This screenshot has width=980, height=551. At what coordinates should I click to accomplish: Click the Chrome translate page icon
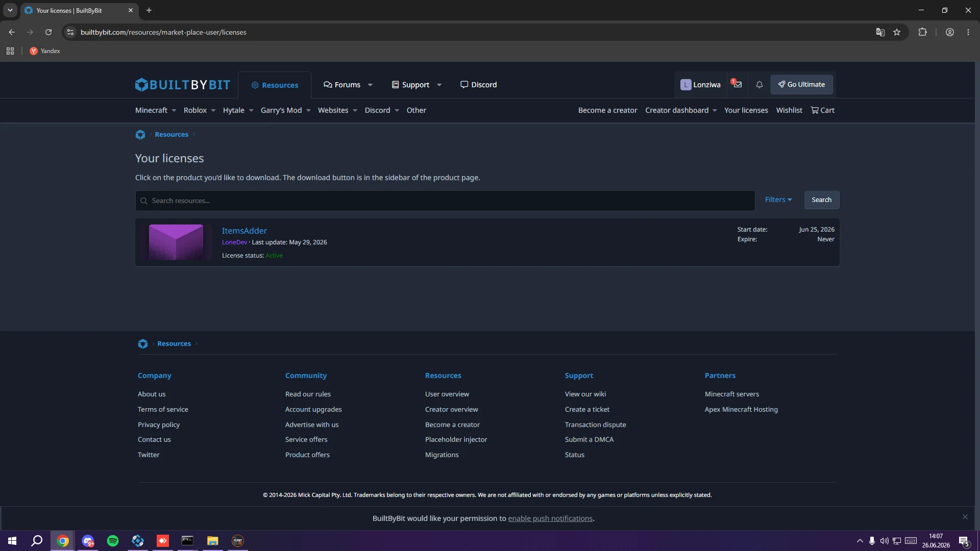tap(880, 32)
